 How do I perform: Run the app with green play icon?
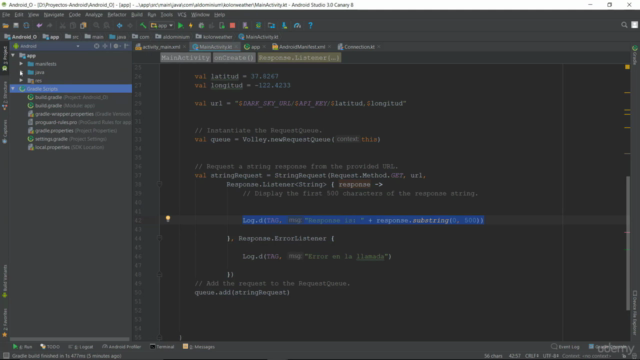point(180,25)
